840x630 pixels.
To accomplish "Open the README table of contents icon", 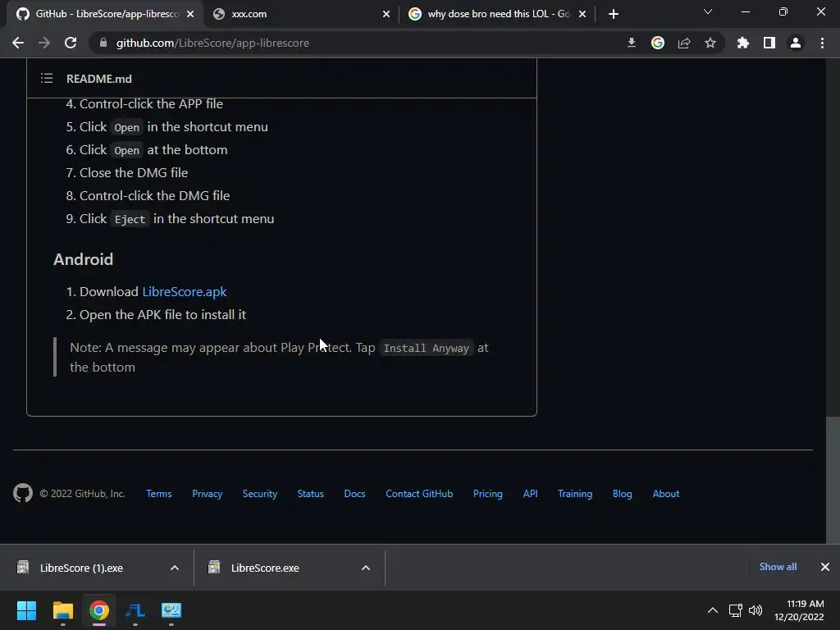I will point(47,79).
